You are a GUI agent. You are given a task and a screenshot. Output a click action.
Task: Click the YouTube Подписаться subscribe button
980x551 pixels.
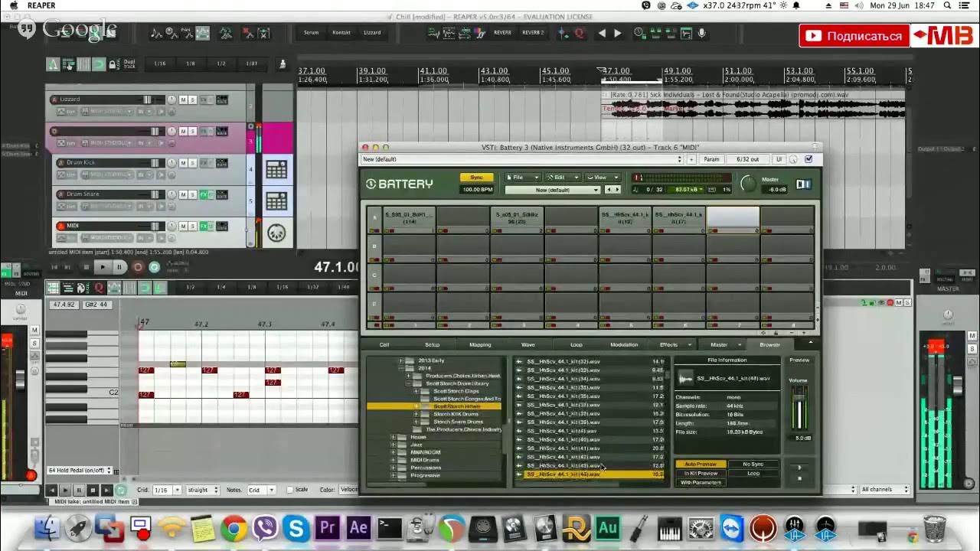pyautogui.click(x=854, y=36)
